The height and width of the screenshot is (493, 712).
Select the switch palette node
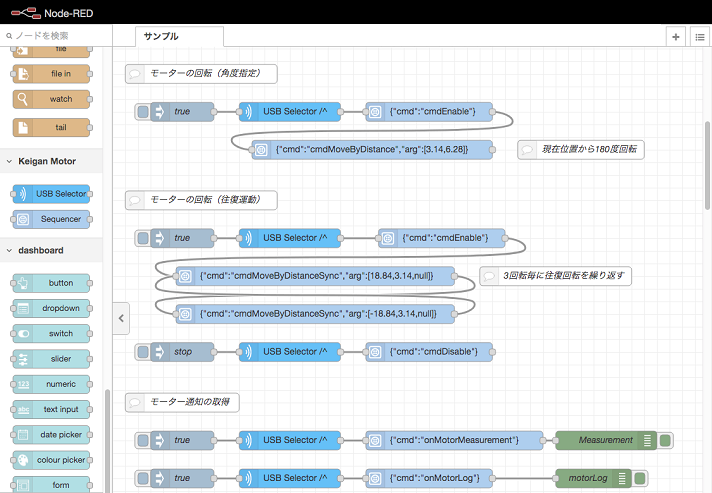[51, 334]
